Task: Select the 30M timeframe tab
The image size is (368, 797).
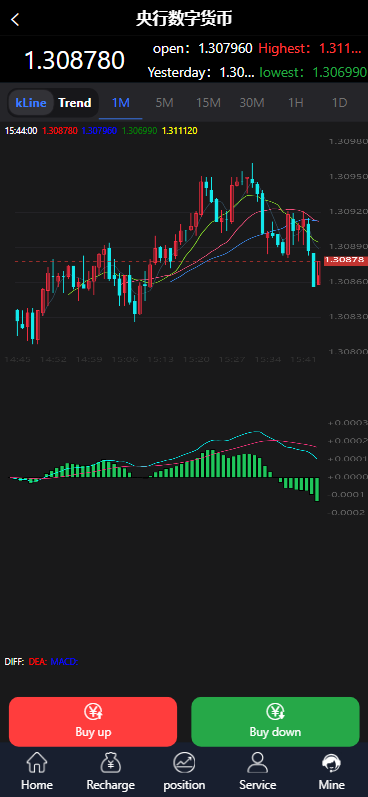Action: (252, 103)
